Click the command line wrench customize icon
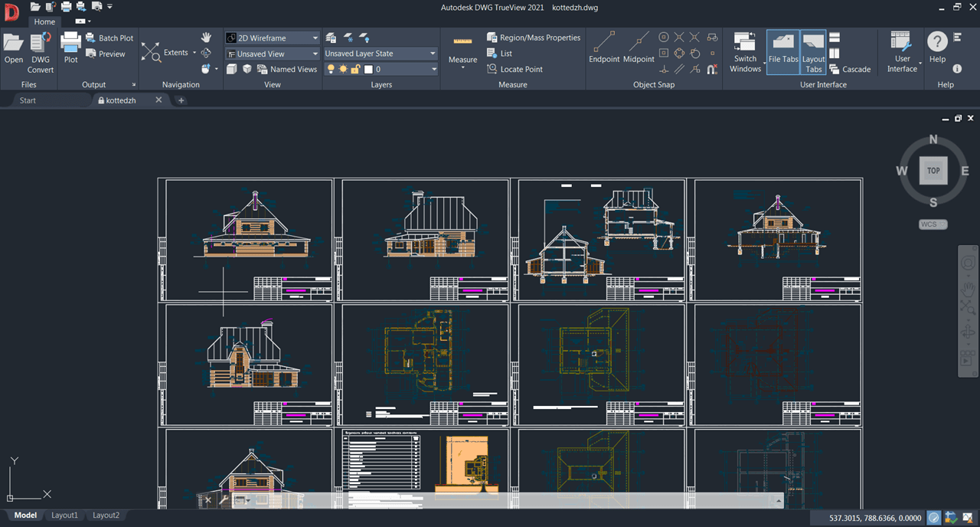This screenshot has width=980, height=527. [224, 500]
